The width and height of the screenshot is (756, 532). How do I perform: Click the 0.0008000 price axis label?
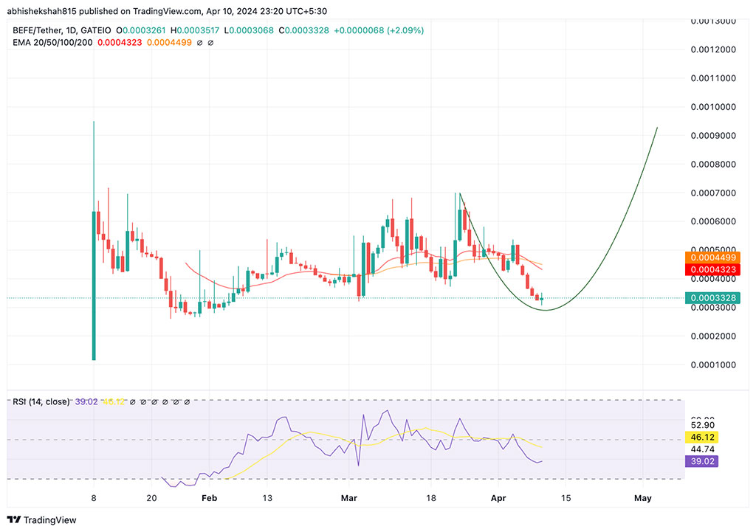point(714,165)
